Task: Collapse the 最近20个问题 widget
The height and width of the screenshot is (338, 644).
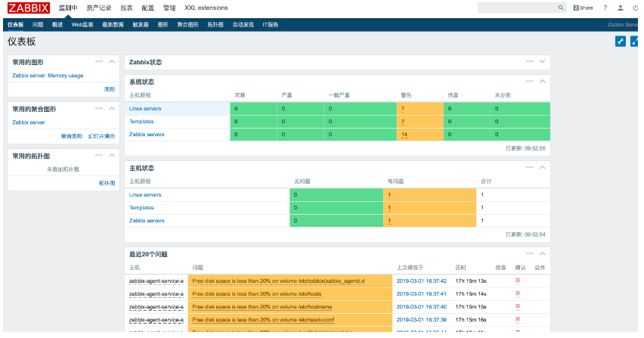Action: coord(542,254)
